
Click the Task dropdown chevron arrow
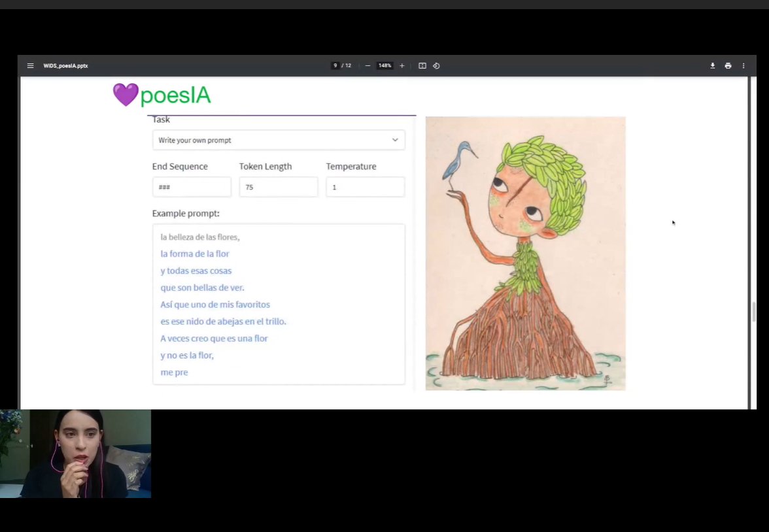pos(395,141)
